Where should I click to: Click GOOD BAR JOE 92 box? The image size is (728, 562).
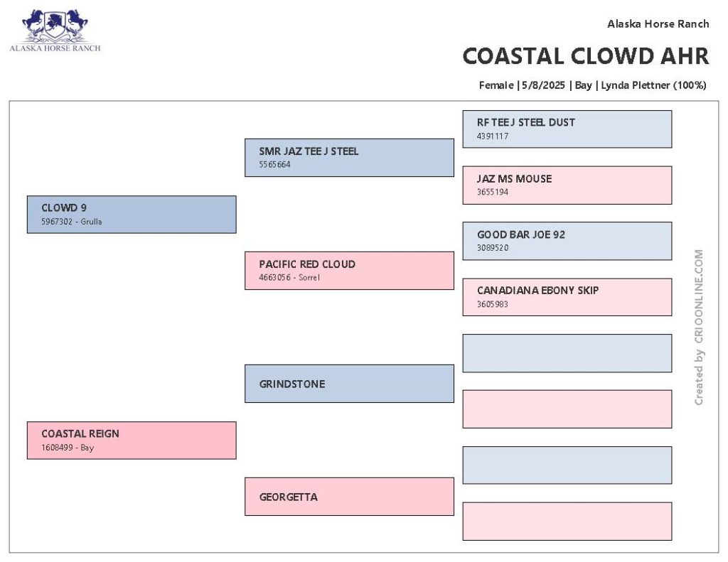567,241
